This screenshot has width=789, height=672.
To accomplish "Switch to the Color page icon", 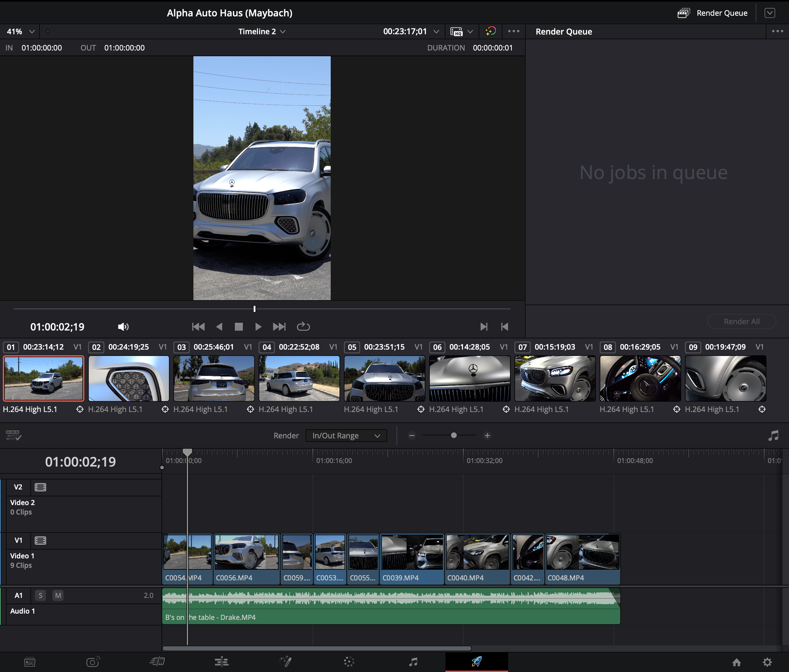I will point(349,662).
